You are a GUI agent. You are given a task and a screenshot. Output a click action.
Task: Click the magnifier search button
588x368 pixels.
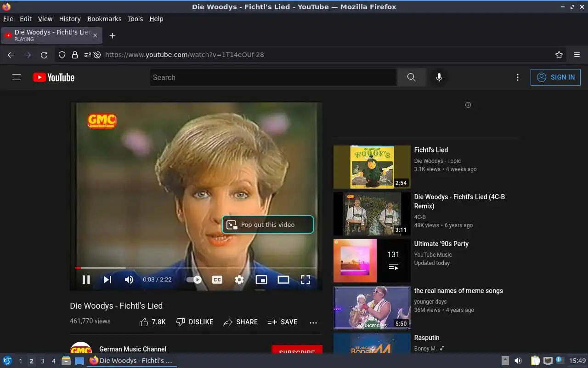(411, 77)
